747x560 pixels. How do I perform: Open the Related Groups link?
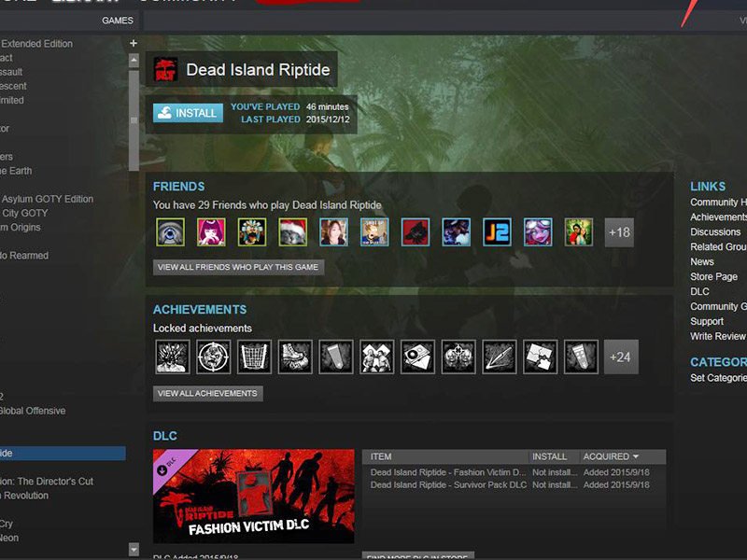tap(718, 246)
